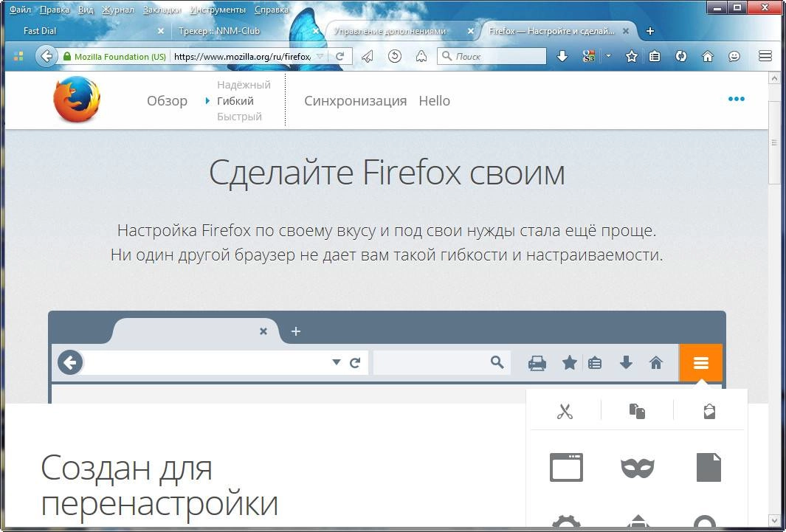Image resolution: width=786 pixels, height=532 pixels.
Task: Click the star icon in illustrated toolbar
Action: (569, 362)
